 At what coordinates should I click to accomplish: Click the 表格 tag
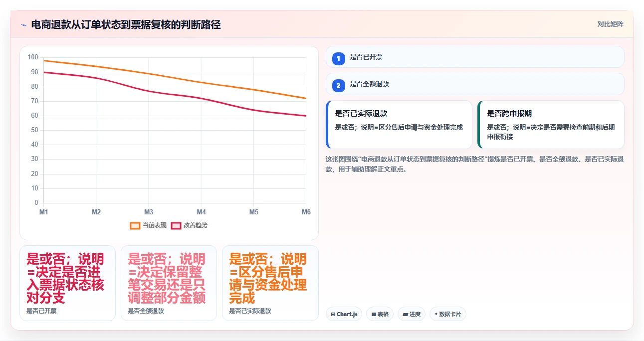click(x=380, y=314)
